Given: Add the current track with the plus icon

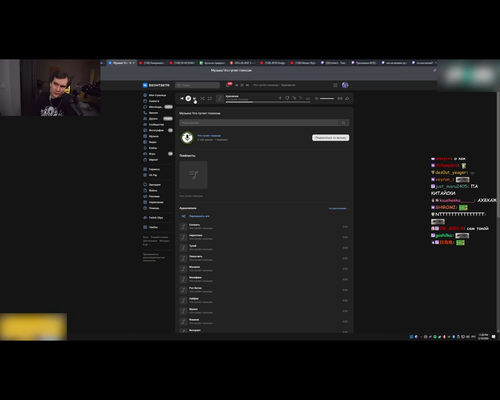Looking at the screenshot, I should pyautogui.click(x=280, y=98).
